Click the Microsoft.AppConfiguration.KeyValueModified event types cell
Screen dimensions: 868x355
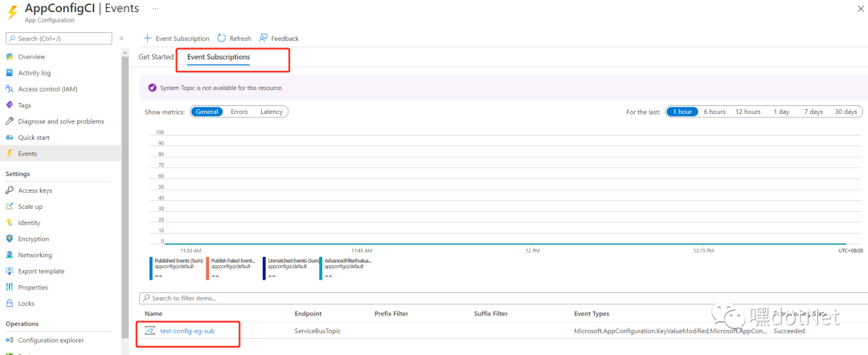coord(671,331)
